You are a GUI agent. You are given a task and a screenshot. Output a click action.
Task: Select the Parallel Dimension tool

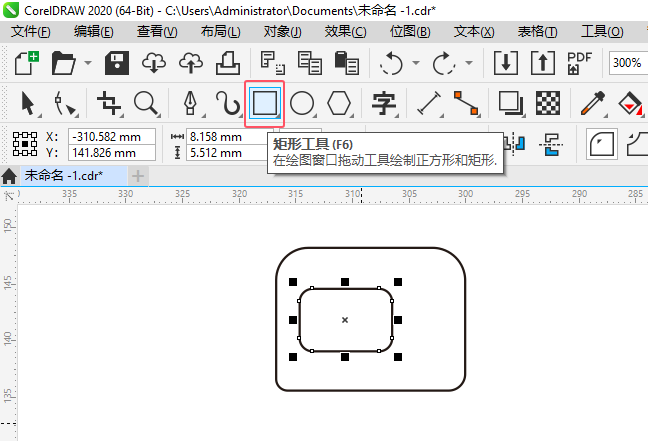[429, 103]
